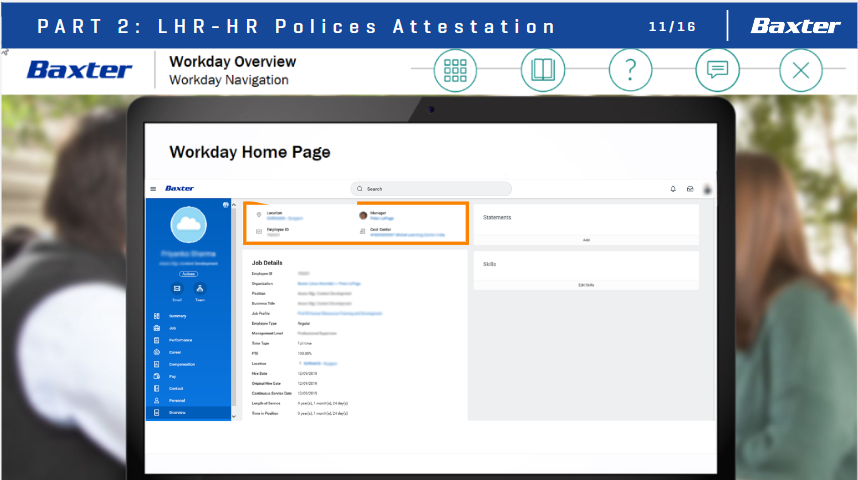Click the Hire Date label
The image size is (858, 480).
point(259,373)
